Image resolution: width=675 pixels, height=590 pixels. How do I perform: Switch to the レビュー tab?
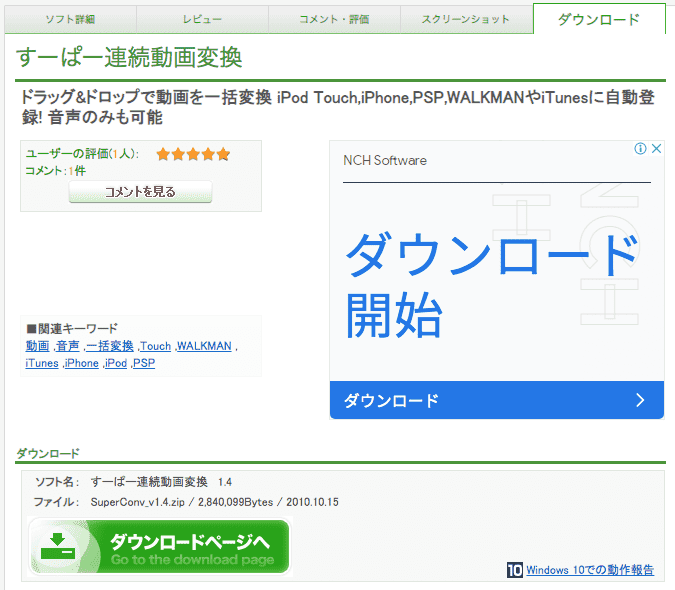(203, 19)
